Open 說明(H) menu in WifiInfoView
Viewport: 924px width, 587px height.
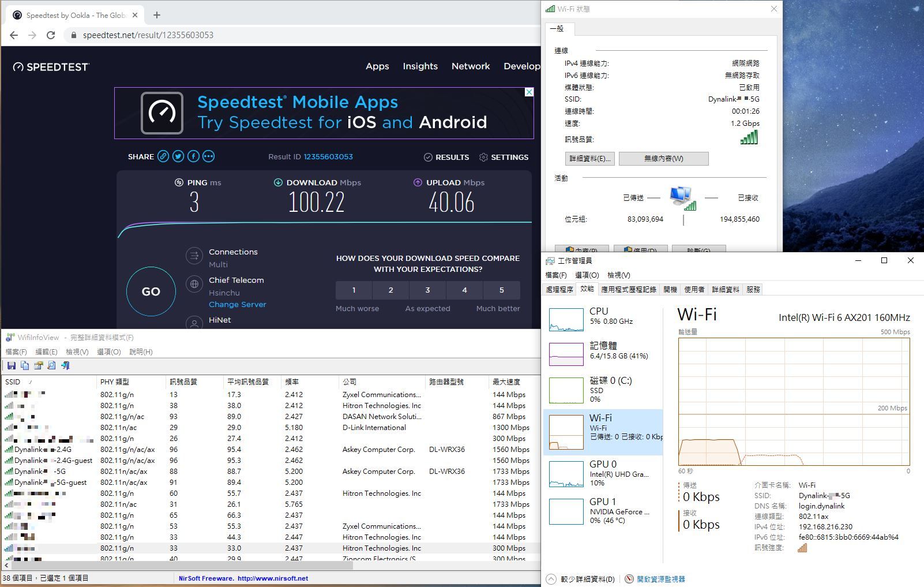(141, 352)
